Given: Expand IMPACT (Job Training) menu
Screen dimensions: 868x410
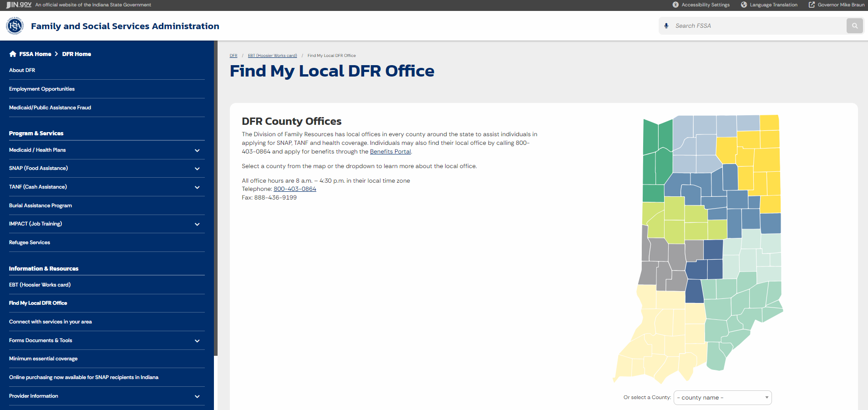Looking at the screenshot, I should [197, 224].
